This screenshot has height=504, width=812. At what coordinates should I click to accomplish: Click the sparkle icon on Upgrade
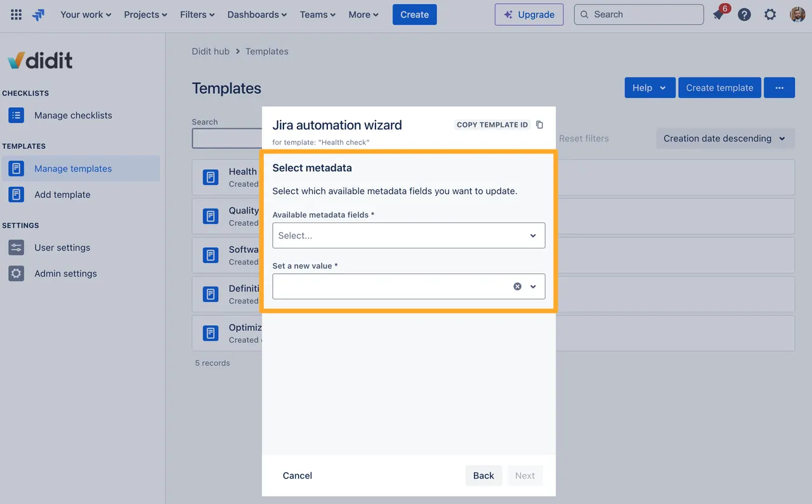508,15
